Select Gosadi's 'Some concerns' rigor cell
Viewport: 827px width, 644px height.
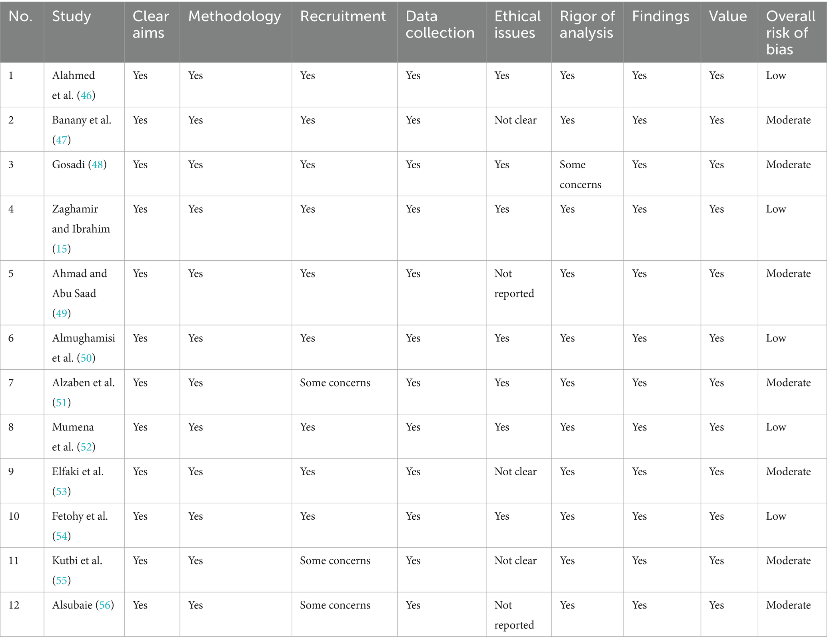pyautogui.click(x=580, y=175)
